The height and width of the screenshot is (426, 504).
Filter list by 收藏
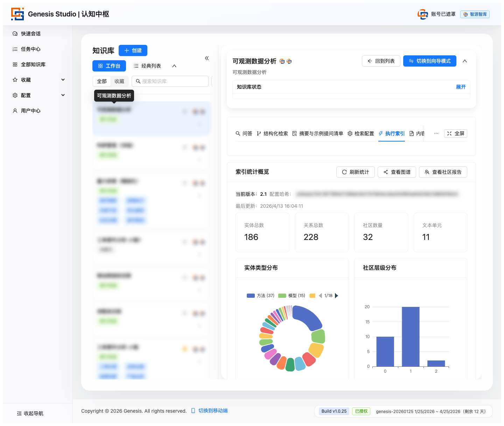click(119, 81)
